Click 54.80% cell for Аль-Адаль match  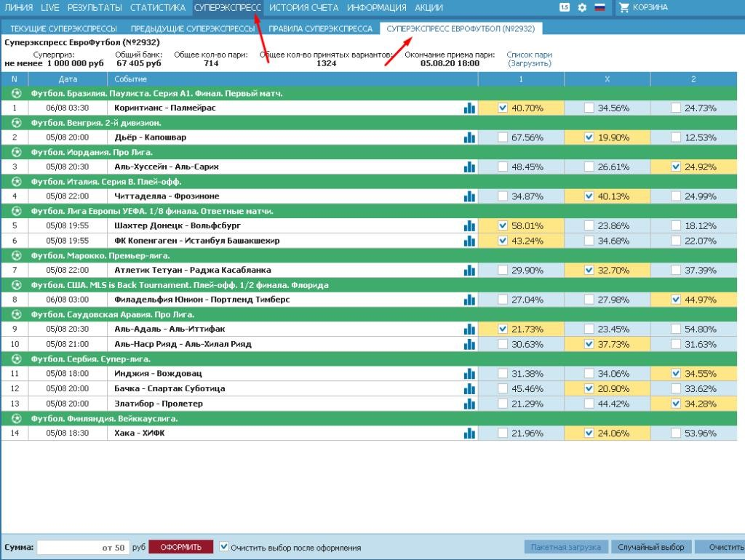[x=693, y=329]
